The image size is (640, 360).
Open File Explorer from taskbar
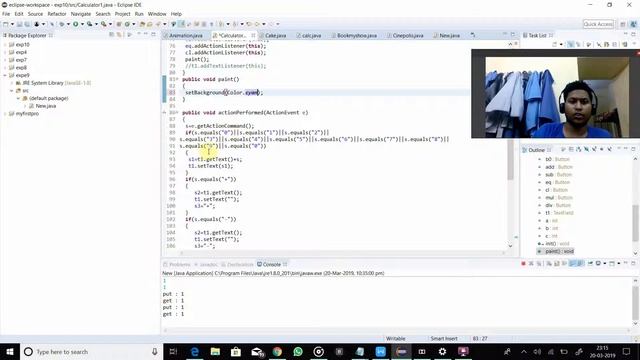(x=215, y=351)
